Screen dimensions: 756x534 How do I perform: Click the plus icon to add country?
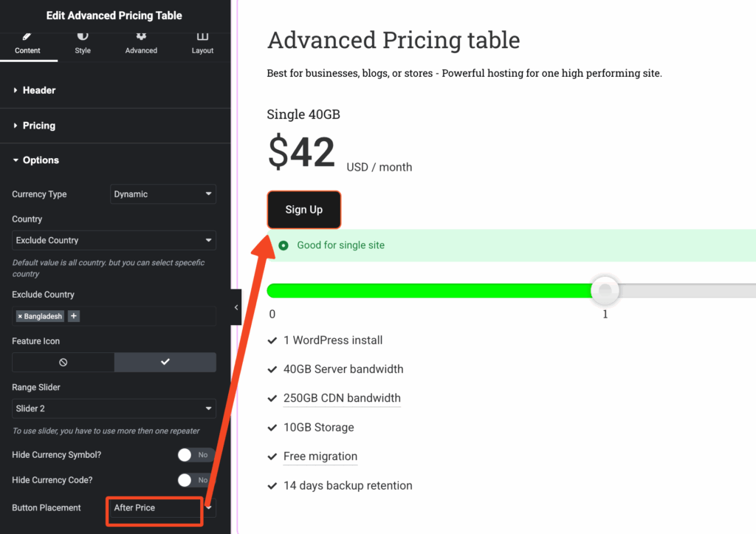74,316
